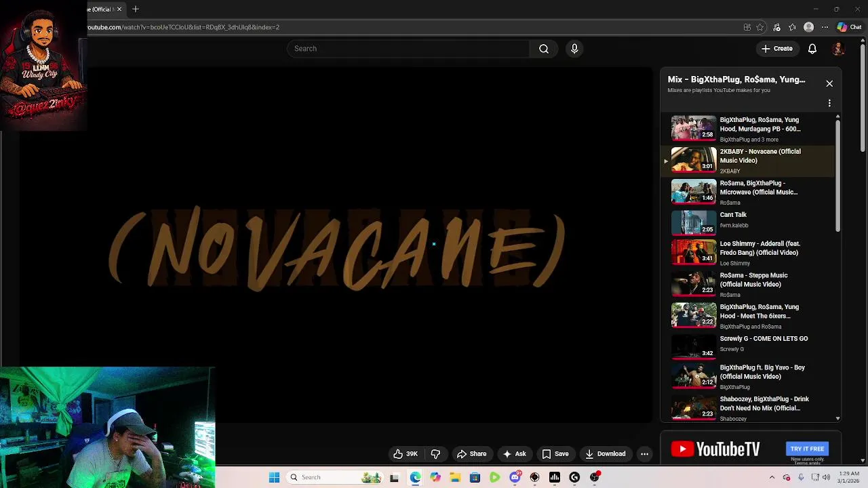
Task: Open more actions ellipsis below video
Action: pos(645,454)
